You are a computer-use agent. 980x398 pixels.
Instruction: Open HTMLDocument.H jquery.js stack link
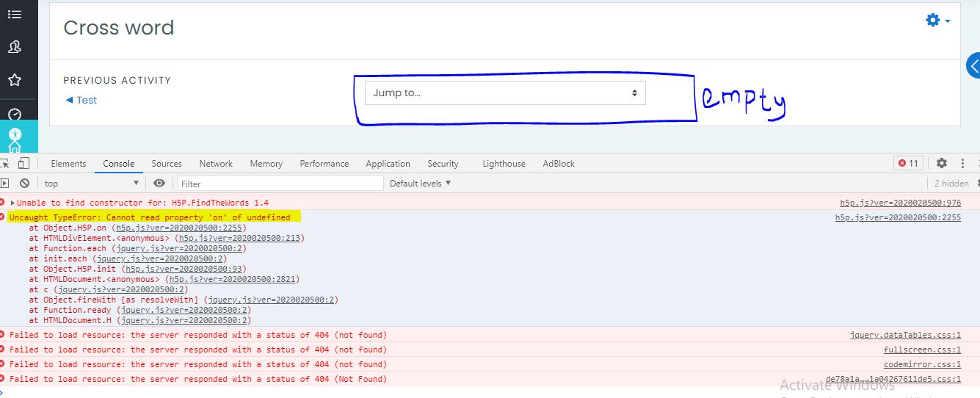click(184, 320)
